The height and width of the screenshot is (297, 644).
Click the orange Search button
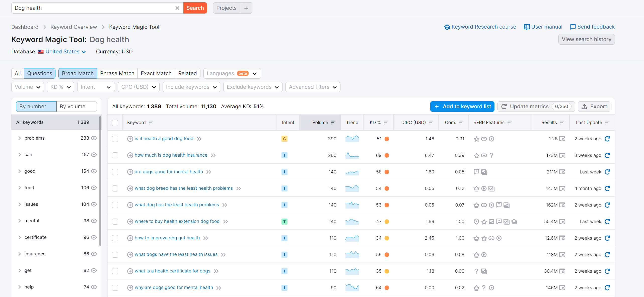click(x=195, y=8)
